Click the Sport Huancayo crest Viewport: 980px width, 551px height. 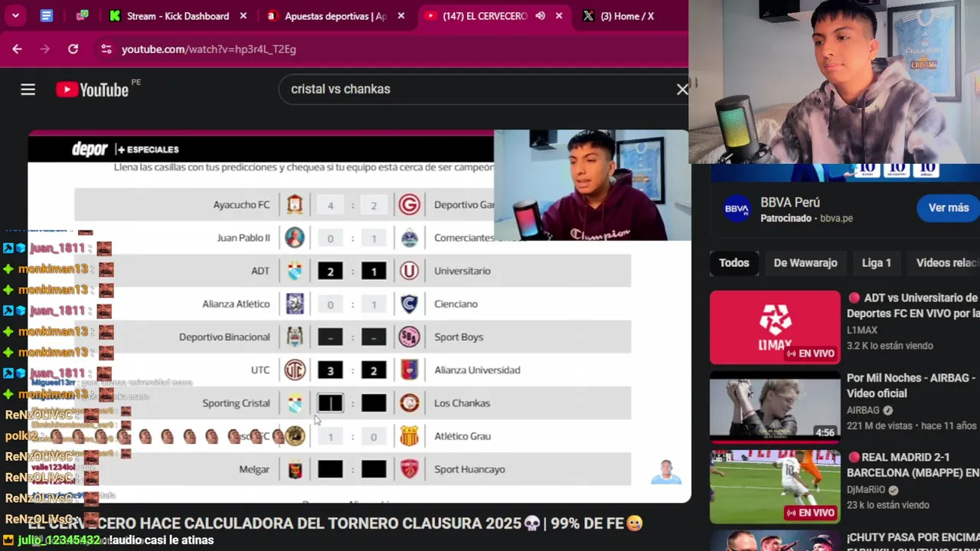coord(410,469)
